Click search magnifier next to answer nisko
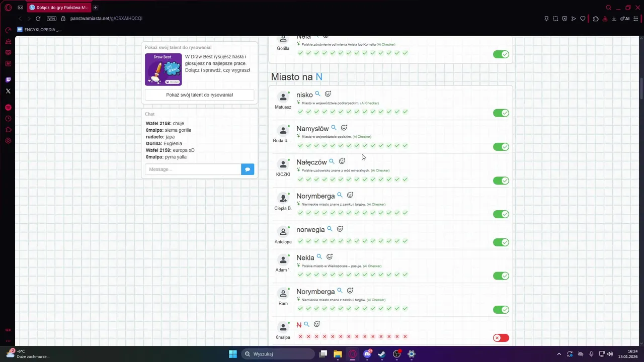 click(317, 94)
